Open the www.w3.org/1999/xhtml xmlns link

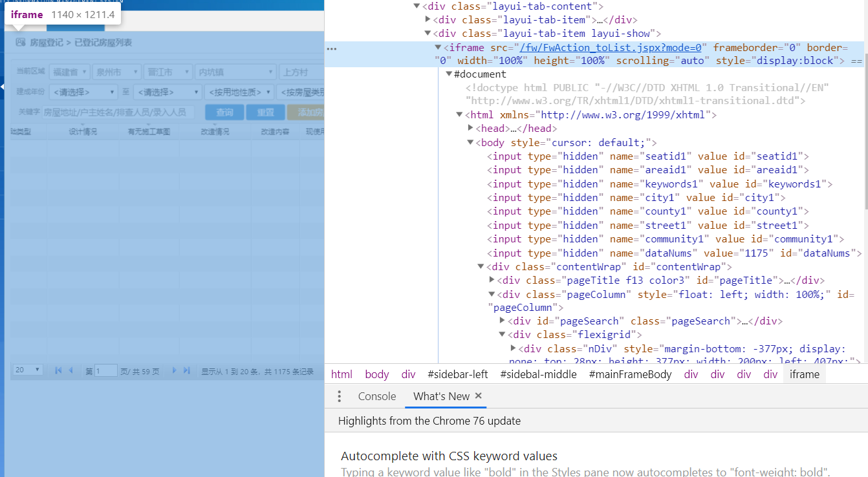623,115
